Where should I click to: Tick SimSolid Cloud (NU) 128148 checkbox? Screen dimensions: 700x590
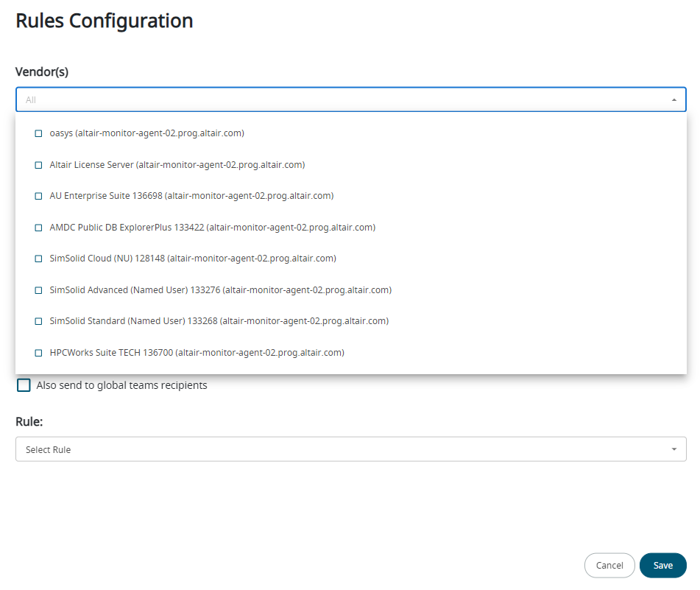38,259
